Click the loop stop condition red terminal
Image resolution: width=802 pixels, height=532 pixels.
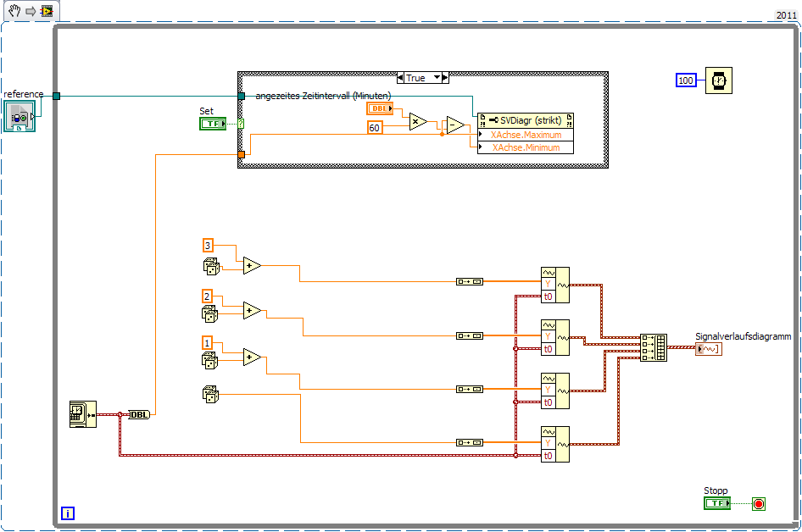(x=759, y=504)
